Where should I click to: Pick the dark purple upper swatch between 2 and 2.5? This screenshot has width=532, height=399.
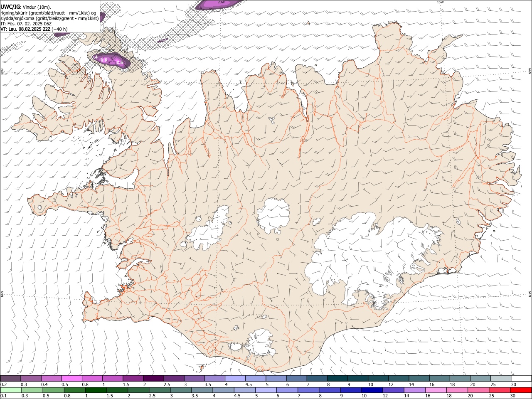[153, 378]
